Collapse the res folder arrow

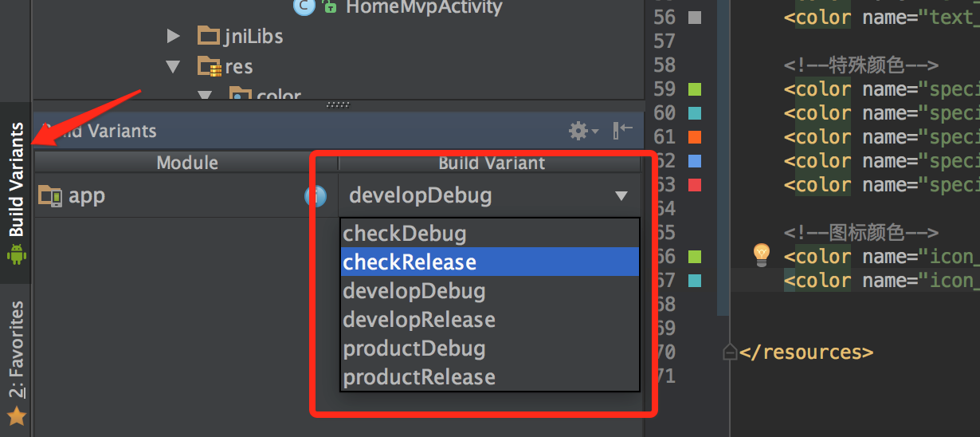pos(173,66)
